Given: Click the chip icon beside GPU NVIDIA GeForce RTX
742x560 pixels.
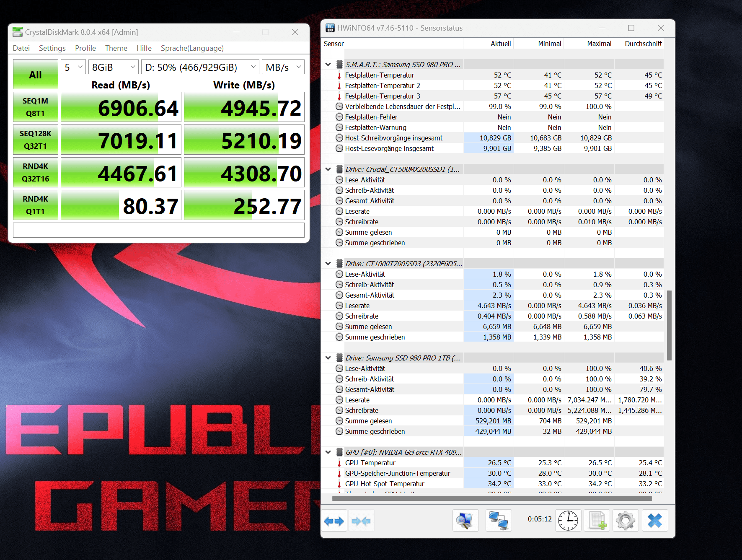Looking at the screenshot, I should pyautogui.click(x=339, y=452).
